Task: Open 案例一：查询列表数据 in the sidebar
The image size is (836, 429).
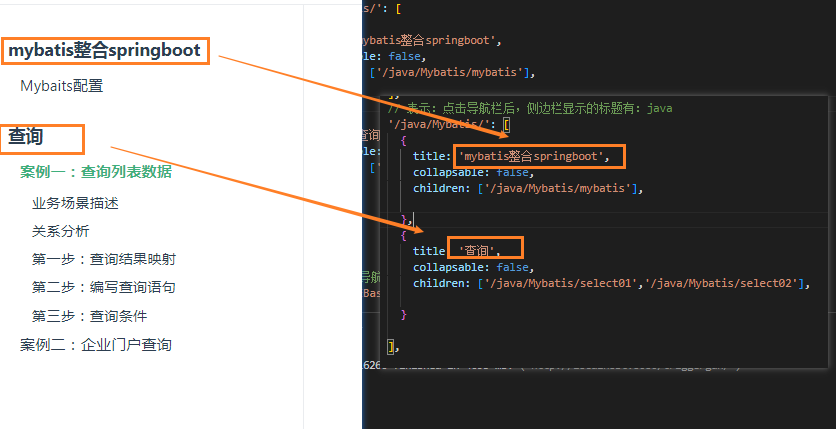Action: tap(95, 171)
